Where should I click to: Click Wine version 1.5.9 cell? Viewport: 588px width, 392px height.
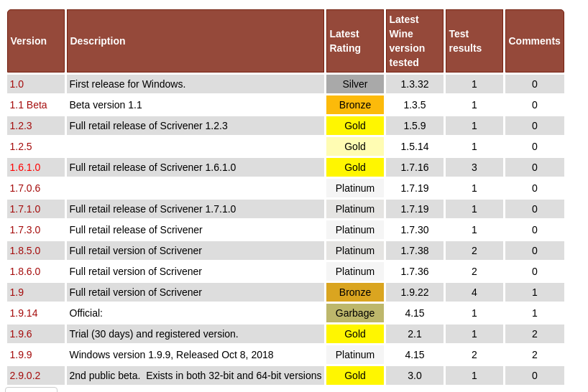pyautogui.click(x=415, y=126)
